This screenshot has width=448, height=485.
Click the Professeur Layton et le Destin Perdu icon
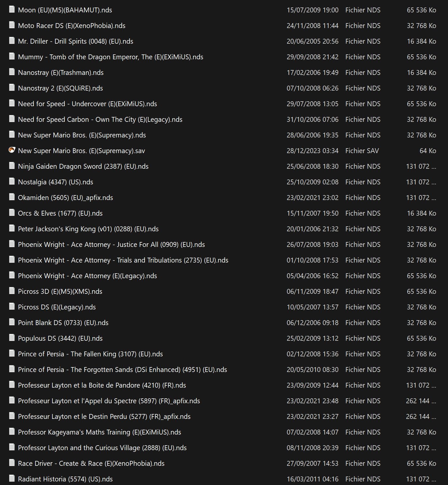coord(12,416)
